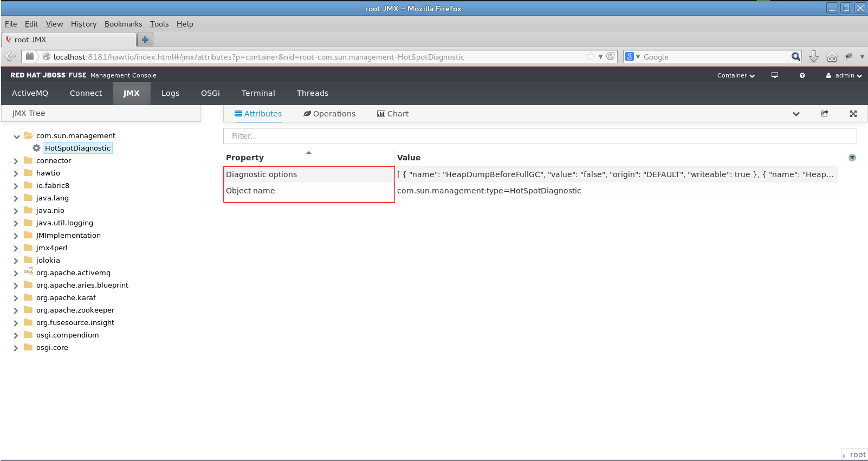Open the Firefox File menu
The image size is (868, 461).
pos(11,24)
